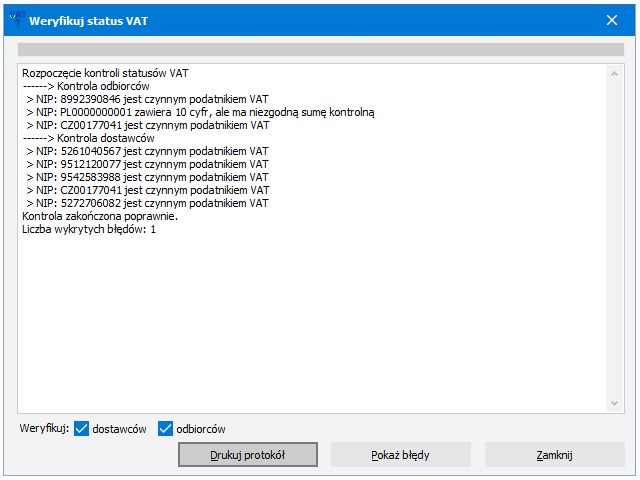This screenshot has height=480, width=640.
Task: Click the gray progress bar at top
Action: (x=321, y=49)
